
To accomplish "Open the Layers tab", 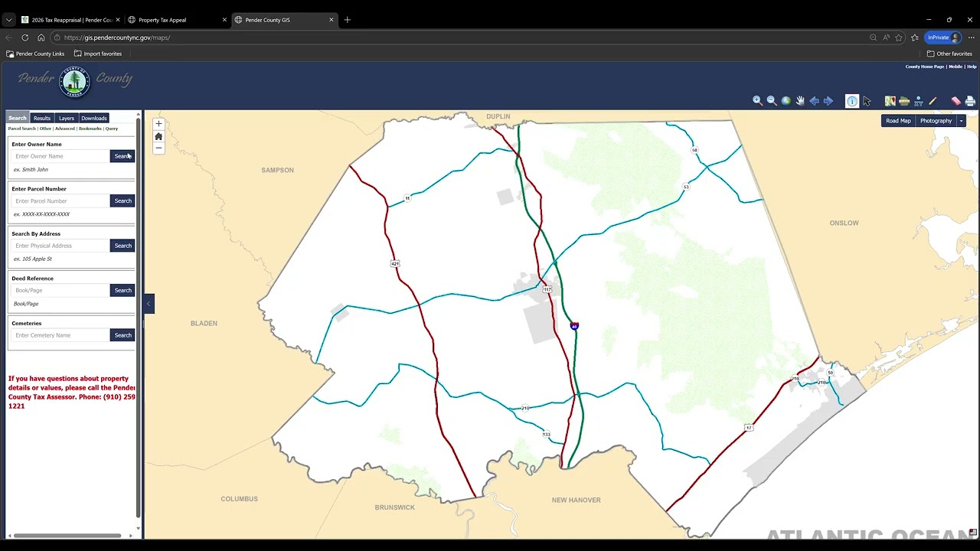I will pyautogui.click(x=67, y=118).
